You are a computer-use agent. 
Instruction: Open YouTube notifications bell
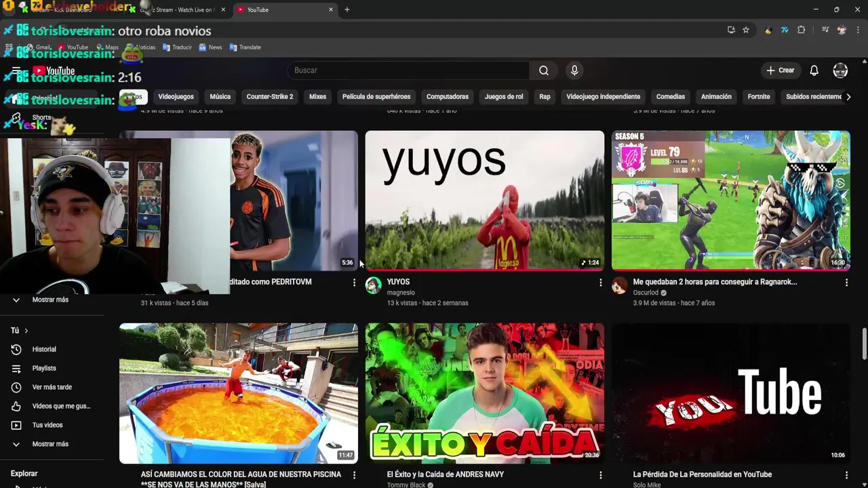[814, 70]
